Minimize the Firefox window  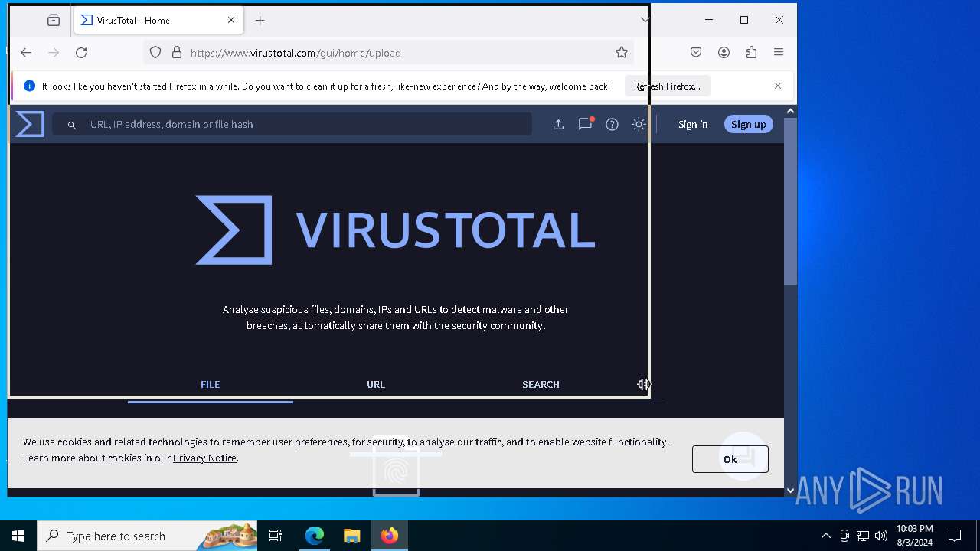pyautogui.click(x=709, y=20)
